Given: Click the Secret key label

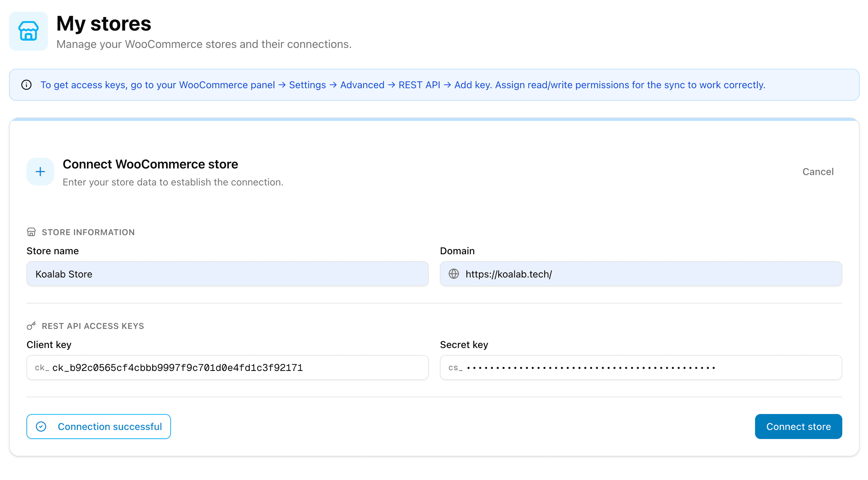Looking at the screenshot, I should [x=464, y=345].
